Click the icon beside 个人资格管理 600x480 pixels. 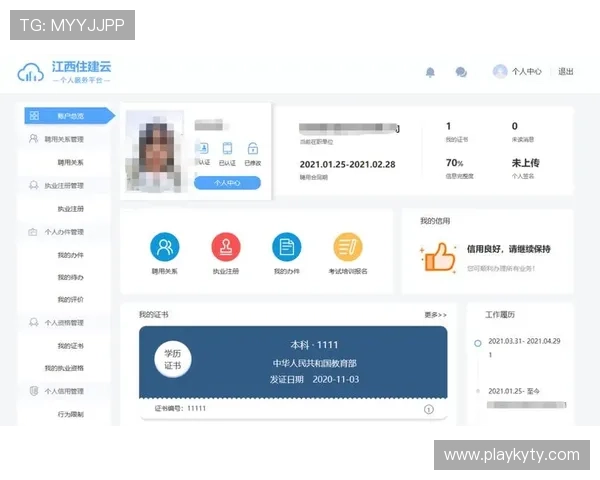(34, 322)
